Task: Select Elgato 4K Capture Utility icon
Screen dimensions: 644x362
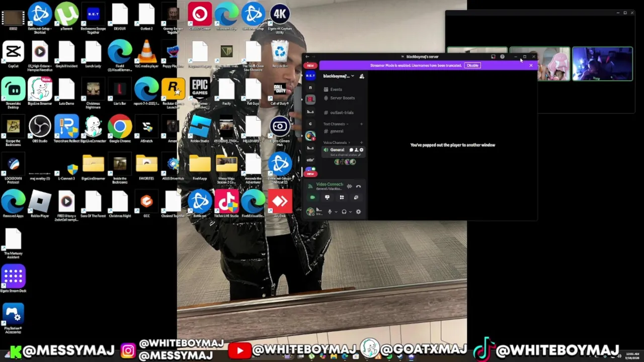Action: pyautogui.click(x=280, y=18)
